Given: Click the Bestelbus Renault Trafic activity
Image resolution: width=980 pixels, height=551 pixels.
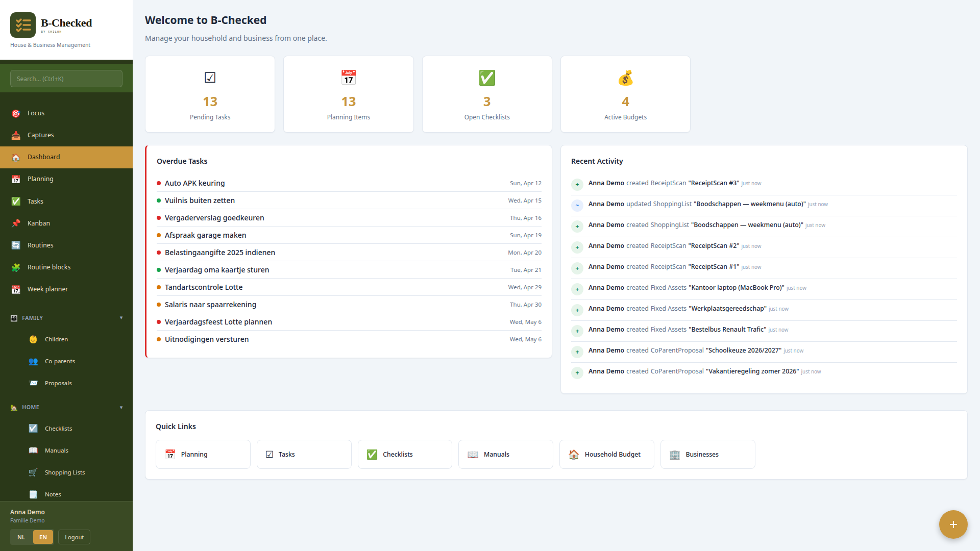Looking at the screenshot, I should point(764,330).
